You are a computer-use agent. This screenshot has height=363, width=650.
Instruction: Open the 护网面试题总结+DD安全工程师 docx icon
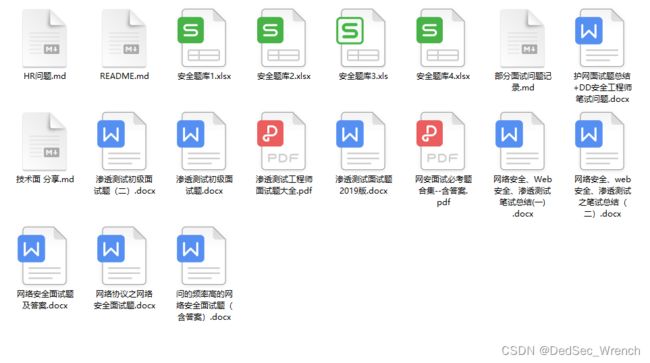point(600,38)
